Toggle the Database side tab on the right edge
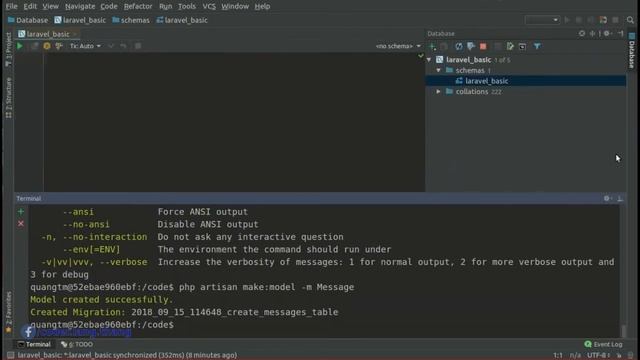The width and height of the screenshot is (640, 360). pyautogui.click(x=631, y=51)
